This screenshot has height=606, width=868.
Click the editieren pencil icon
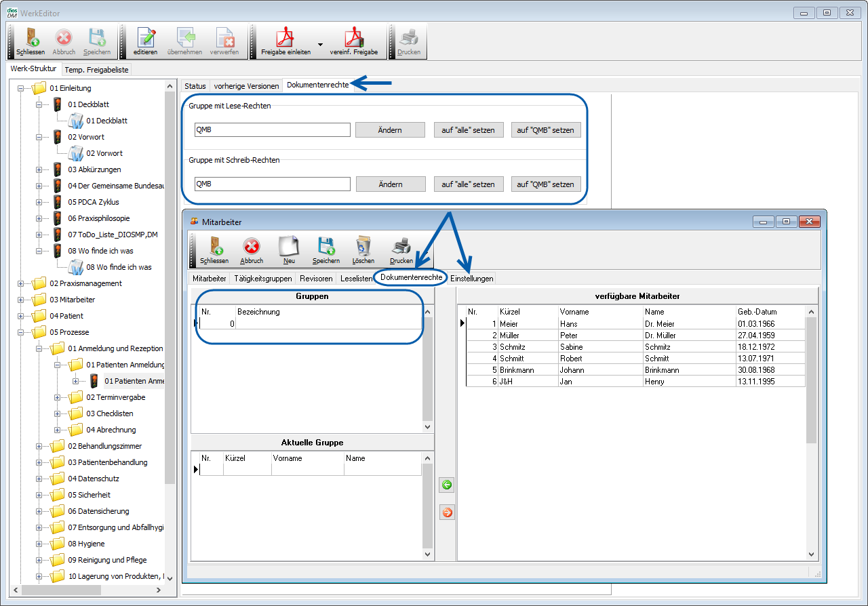[145, 38]
